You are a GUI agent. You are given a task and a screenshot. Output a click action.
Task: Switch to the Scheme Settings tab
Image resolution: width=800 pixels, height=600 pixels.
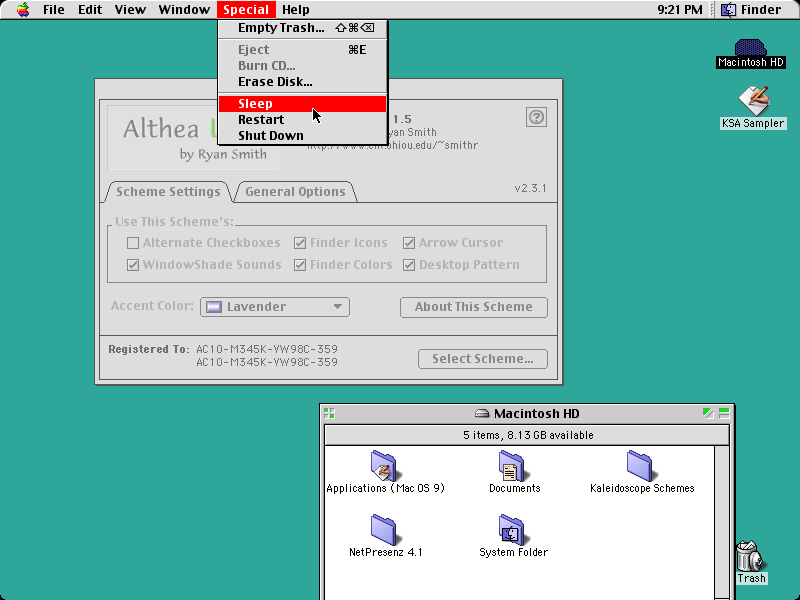pos(168,192)
